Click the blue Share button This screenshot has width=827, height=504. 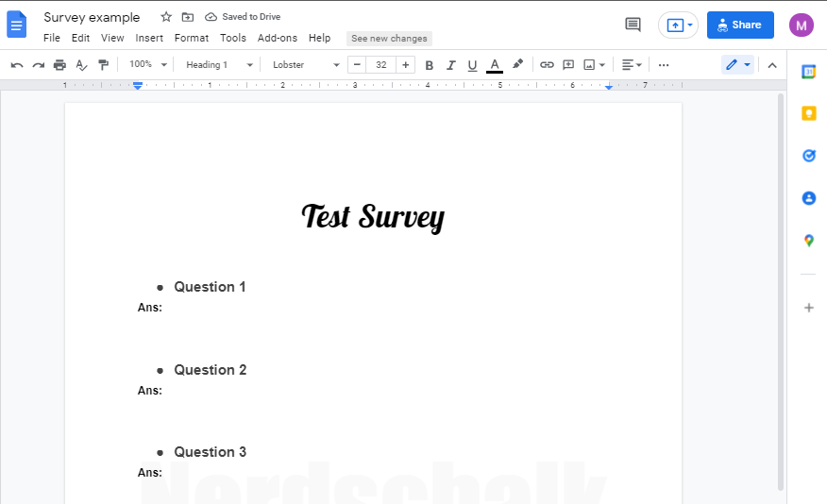click(740, 25)
